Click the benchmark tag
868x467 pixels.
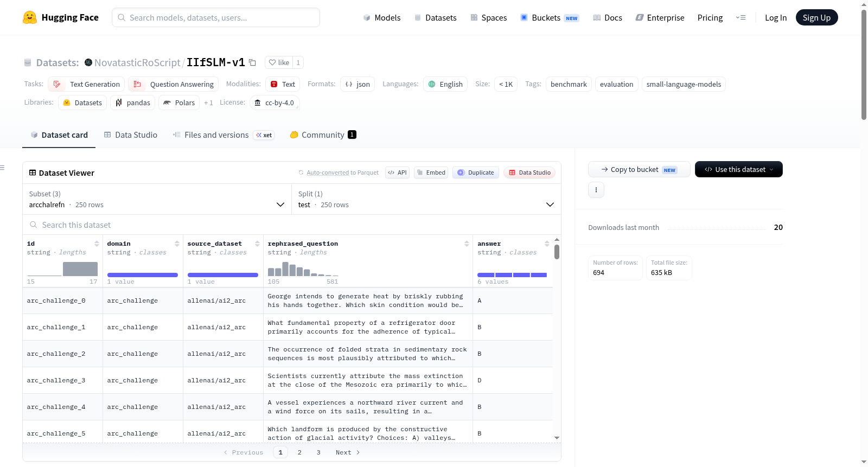click(569, 84)
